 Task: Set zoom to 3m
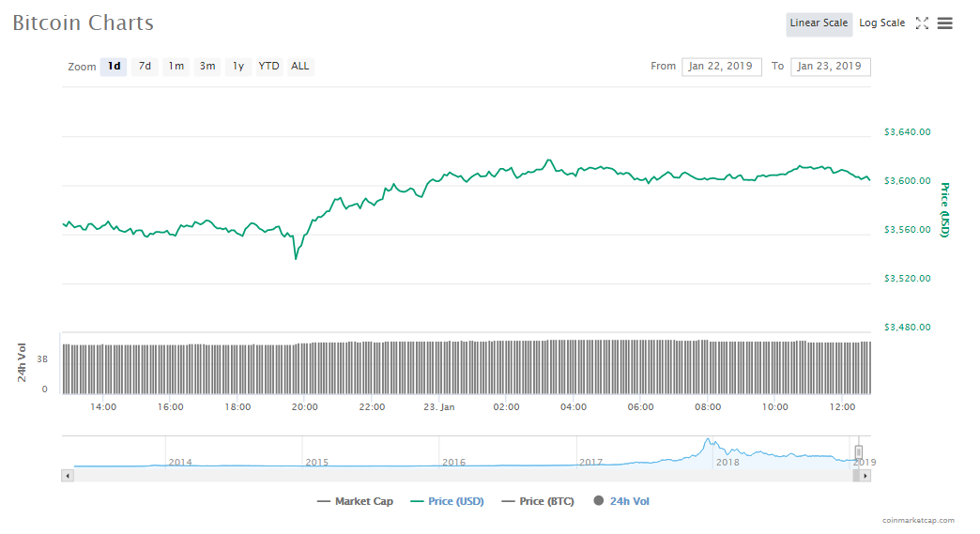207,67
